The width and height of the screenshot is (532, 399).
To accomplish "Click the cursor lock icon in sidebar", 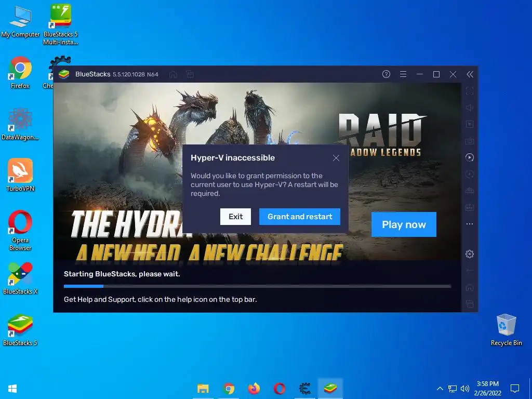I will (470, 124).
